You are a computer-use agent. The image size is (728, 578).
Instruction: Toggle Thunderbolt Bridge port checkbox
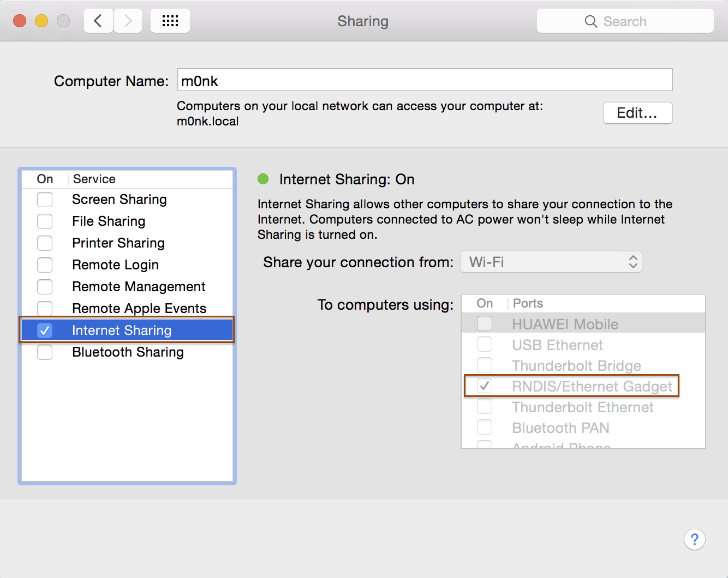coord(485,365)
